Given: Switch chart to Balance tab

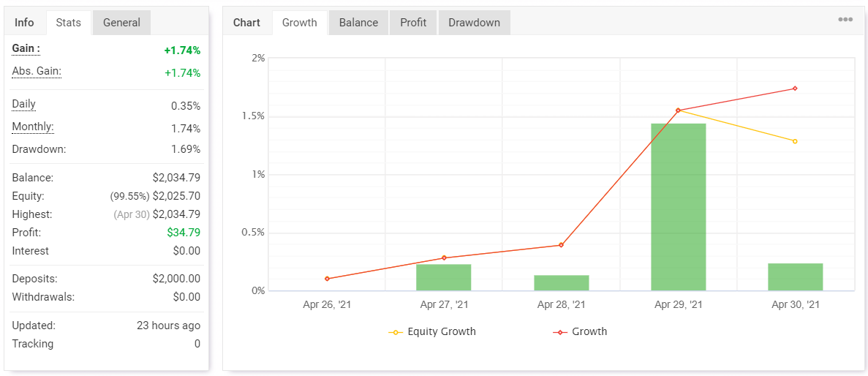Looking at the screenshot, I should pos(358,23).
